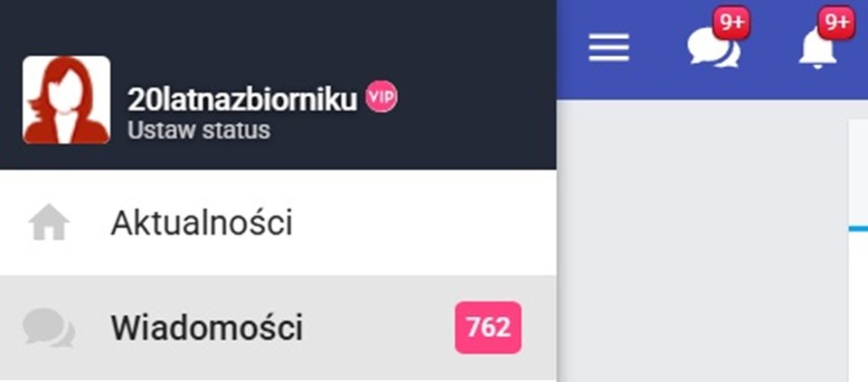Click the Ustaw status link
The height and width of the screenshot is (382, 868).
[x=199, y=130]
